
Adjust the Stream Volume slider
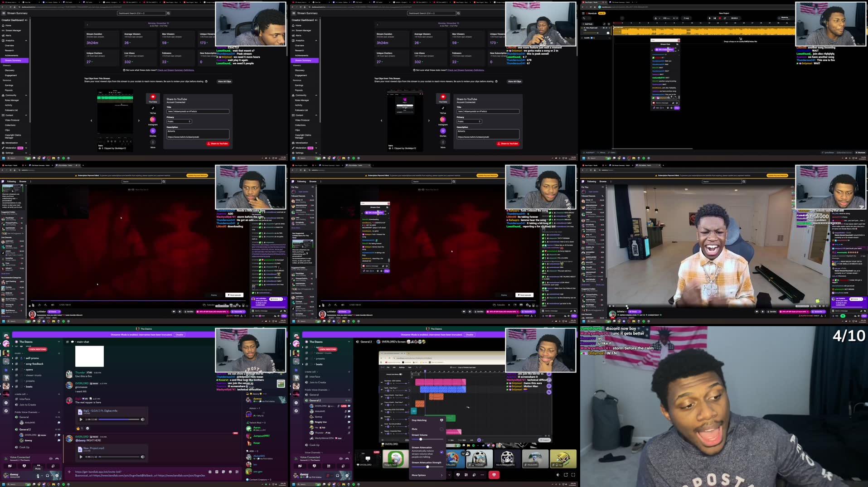pyautogui.click(x=421, y=439)
